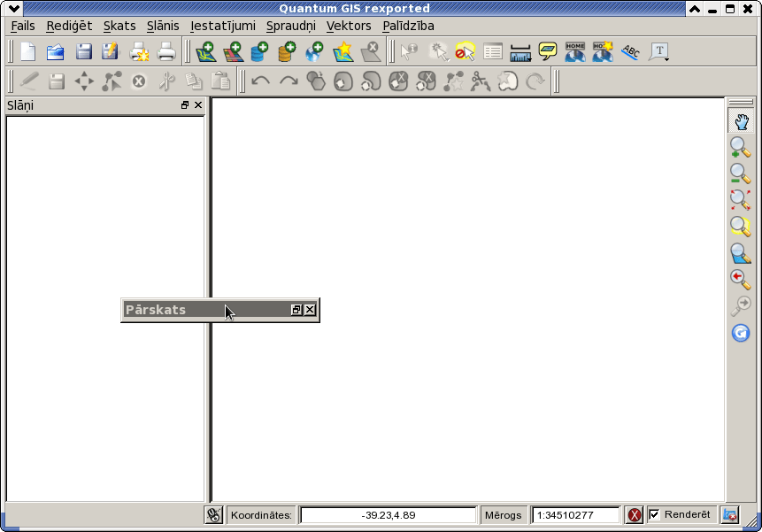Click Save Edits icon in editing toolbar

coord(57,81)
